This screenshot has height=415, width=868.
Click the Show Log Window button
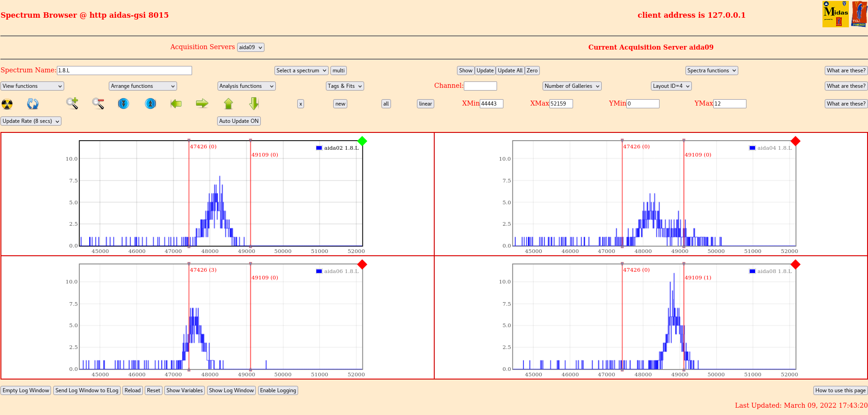coord(231,390)
